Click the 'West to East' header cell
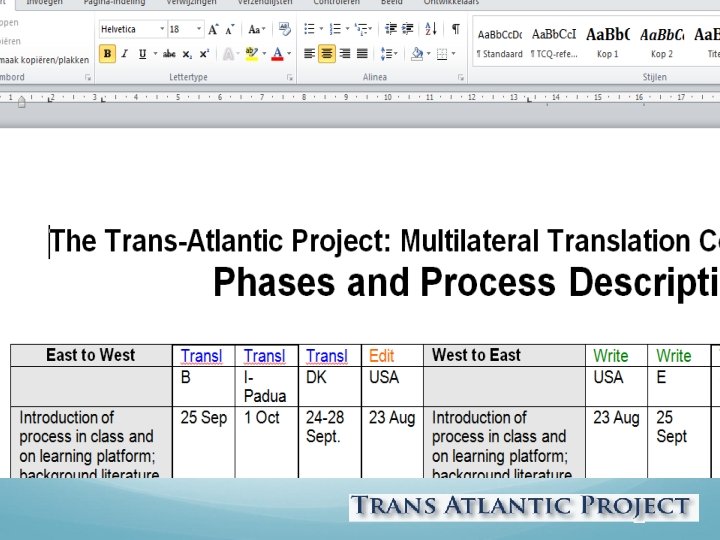Viewport: 720px width, 540px height. 504,355
